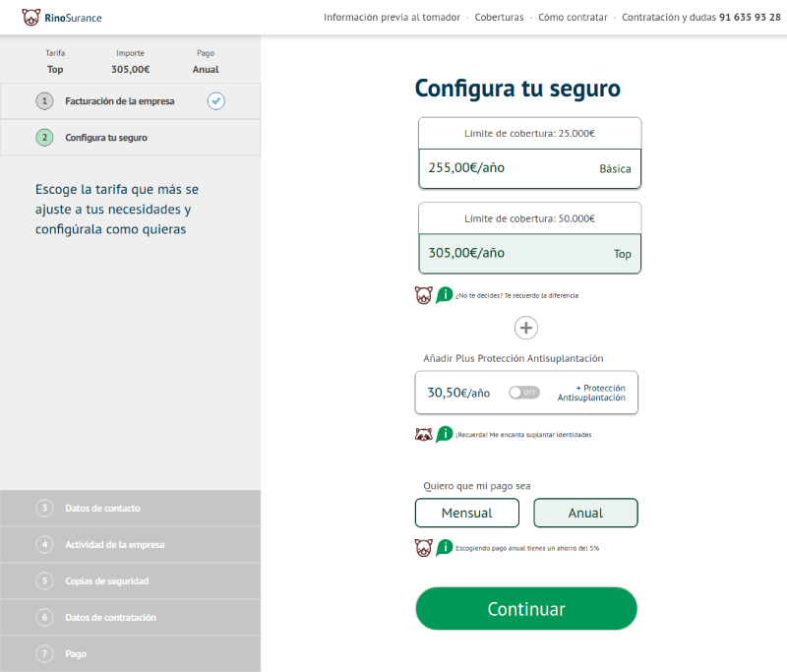
Task: Open the Cómo contratar menu item
Action: pos(573,18)
